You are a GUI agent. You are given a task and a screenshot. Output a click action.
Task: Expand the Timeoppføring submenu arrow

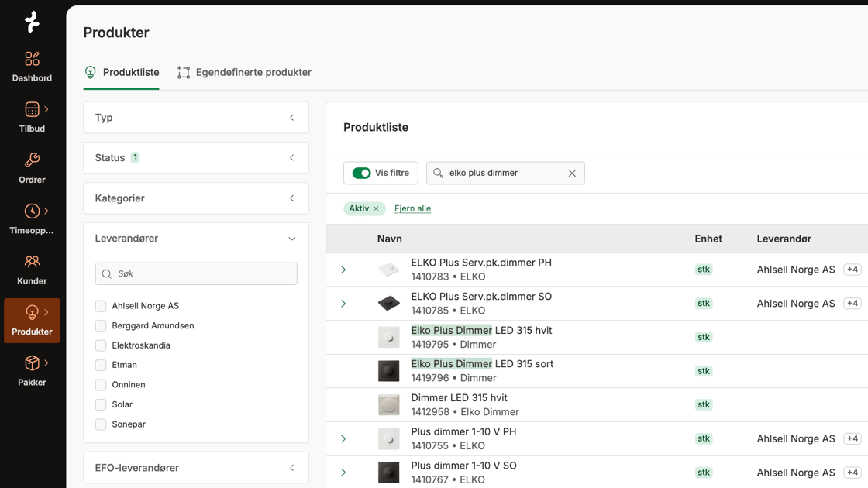point(46,211)
